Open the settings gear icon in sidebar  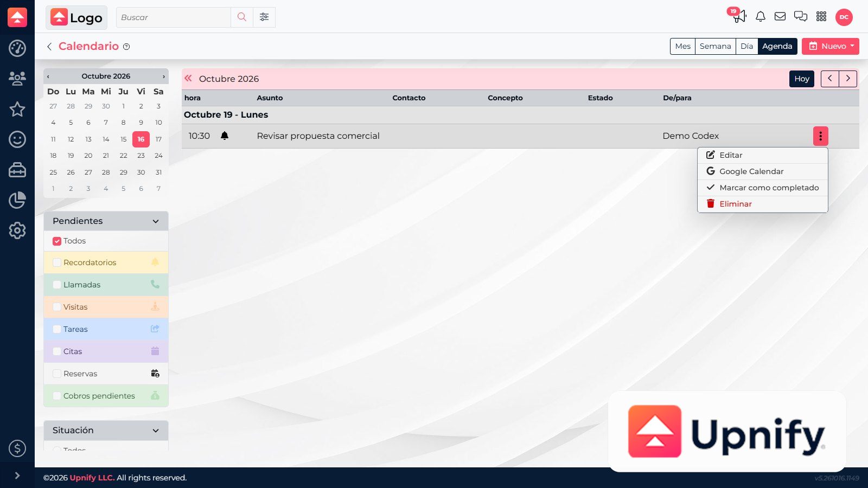[x=17, y=230]
